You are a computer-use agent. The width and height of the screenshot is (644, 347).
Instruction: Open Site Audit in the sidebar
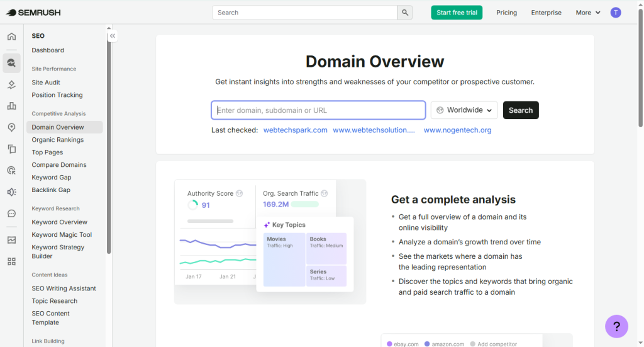pos(45,82)
